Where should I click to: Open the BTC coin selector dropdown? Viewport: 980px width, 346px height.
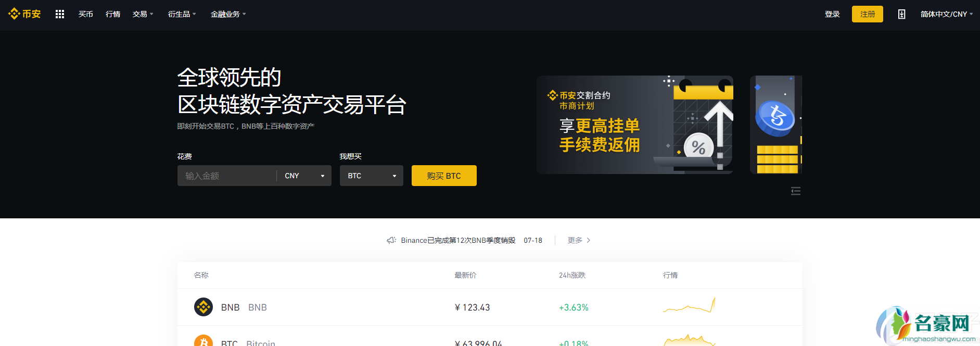pyautogui.click(x=371, y=176)
